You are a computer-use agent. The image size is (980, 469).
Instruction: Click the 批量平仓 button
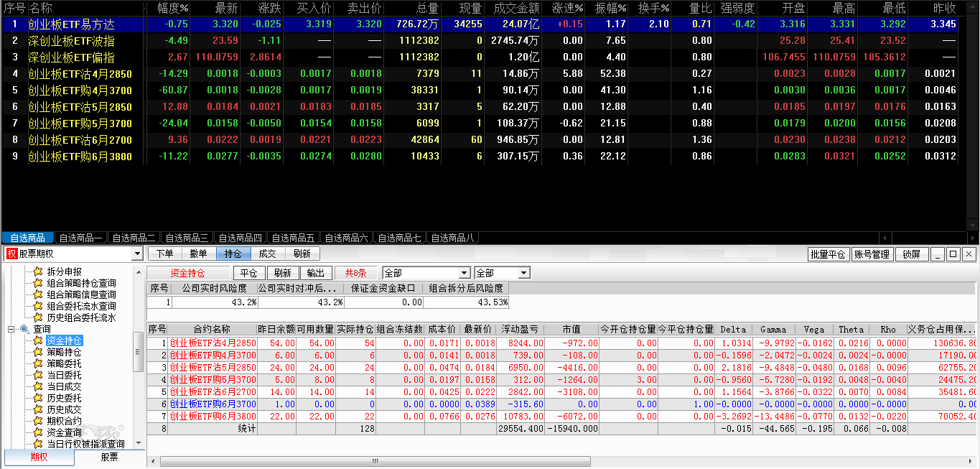coord(828,254)
